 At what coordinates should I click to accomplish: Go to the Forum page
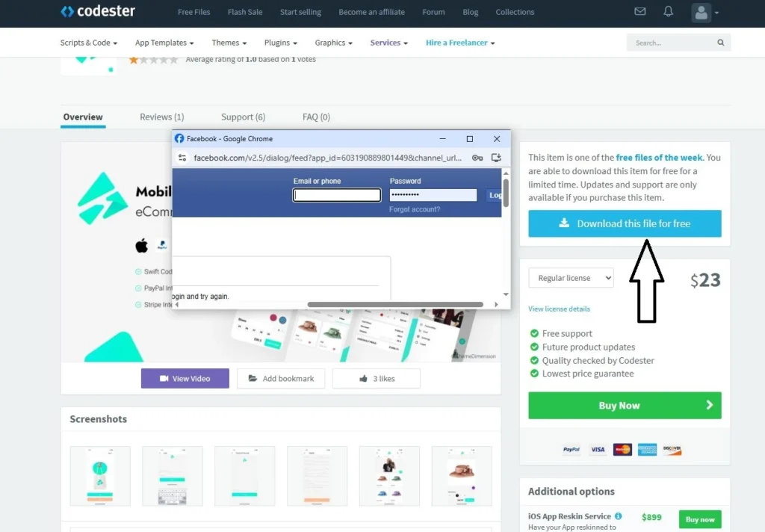click(434, 12)
